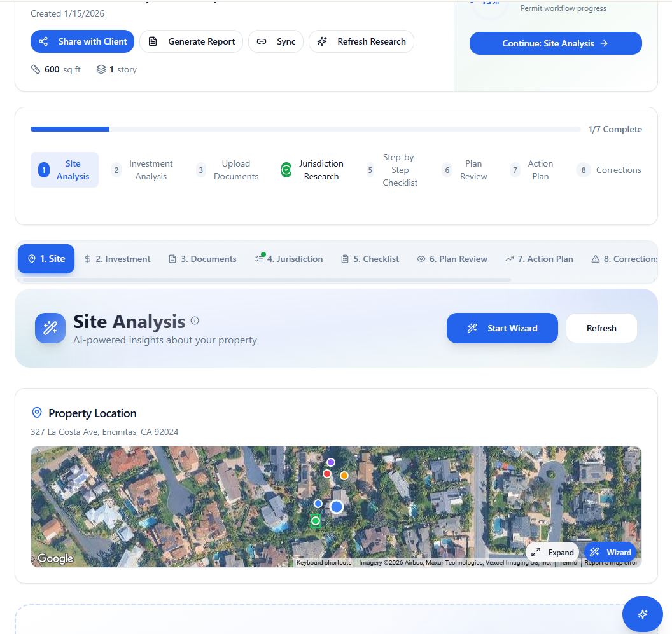This screenshot has width=672, height=634.
Task: Select the Action Plan workflow step
Action: pos(533,170)
